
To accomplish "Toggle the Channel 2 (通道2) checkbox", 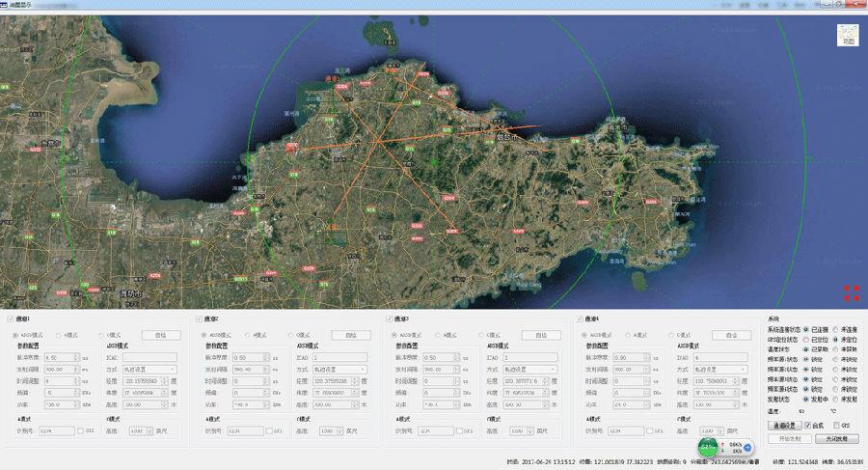I will 200,319.
